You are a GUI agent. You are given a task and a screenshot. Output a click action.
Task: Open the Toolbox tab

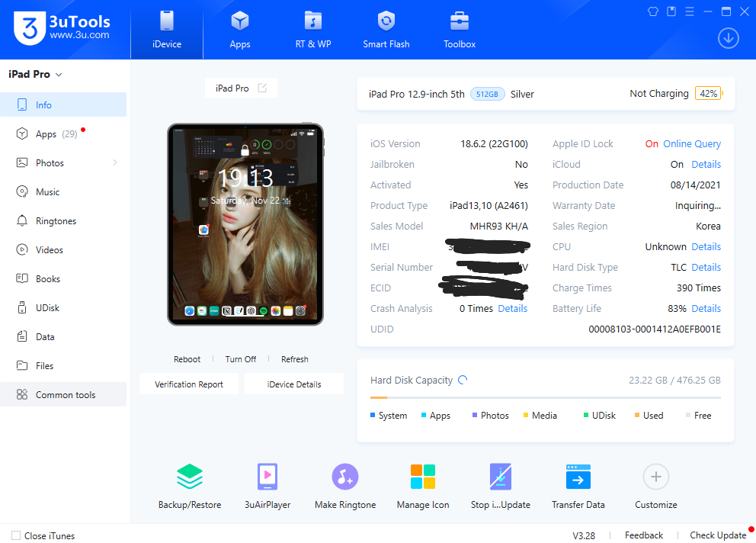[x=460, y=31]
